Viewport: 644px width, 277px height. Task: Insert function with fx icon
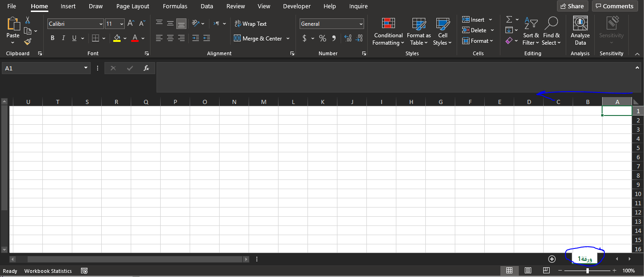pyautogui.click(x=146, y=68)
